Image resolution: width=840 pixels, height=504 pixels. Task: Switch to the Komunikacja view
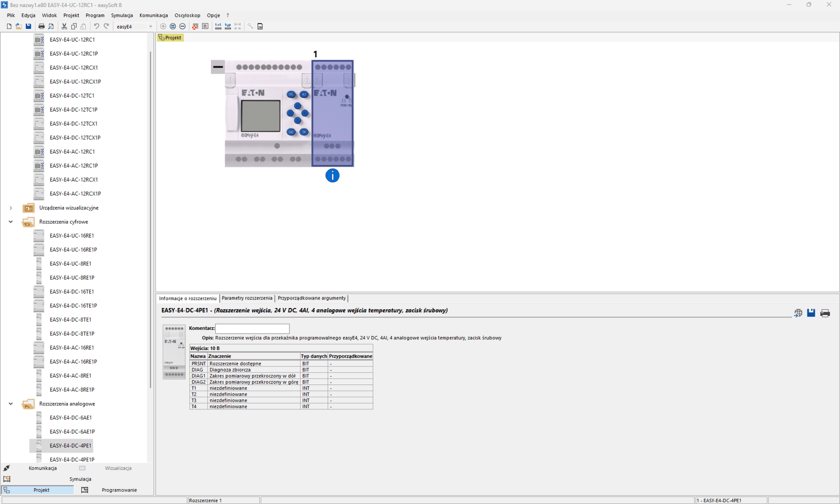(x=42, y=468)
